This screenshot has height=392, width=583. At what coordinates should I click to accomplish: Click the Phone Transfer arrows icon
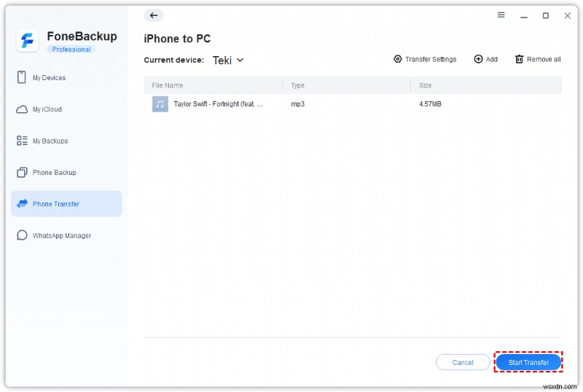pyautogui.click(x=23, y=203)
